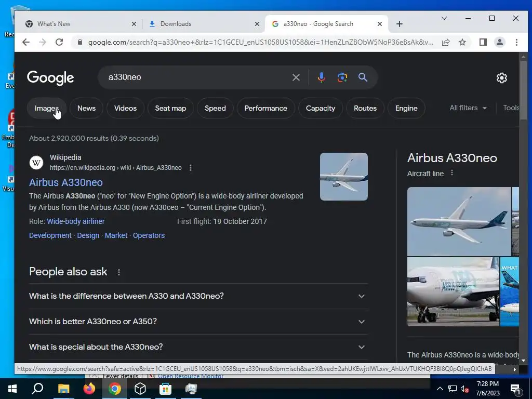Open People also ask options menu
The width and height of the screenshot is (532, 399).
pyautogui.click(x=119, y=272)
